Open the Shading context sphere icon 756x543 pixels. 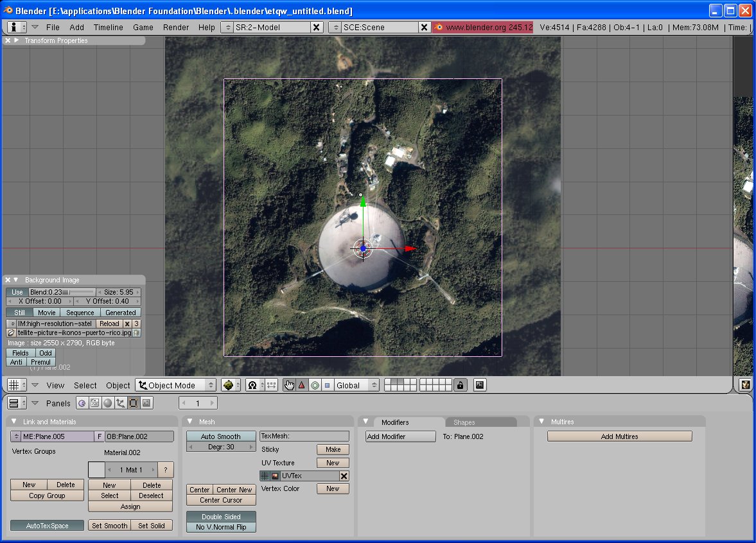pos(108,403)
